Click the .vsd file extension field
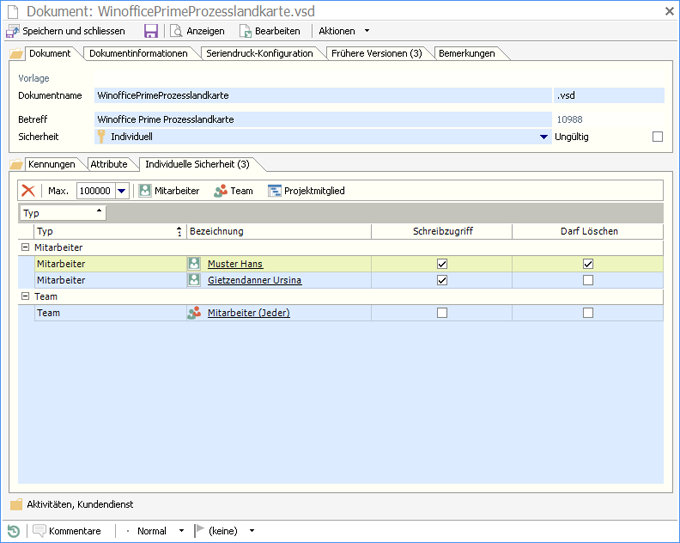Screen dimensions: 680x543 tap(609, 95)
